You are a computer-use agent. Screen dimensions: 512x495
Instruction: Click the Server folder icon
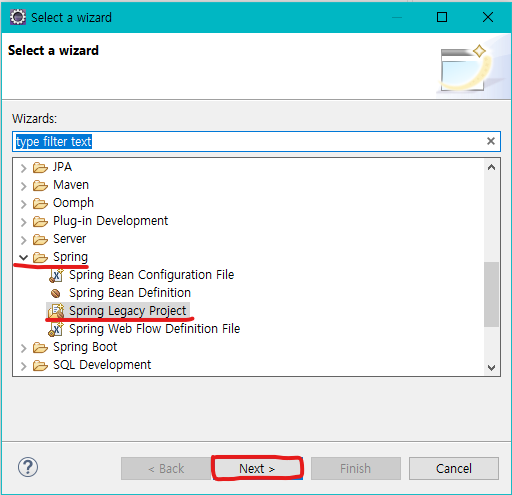click(x=40, y=240)
